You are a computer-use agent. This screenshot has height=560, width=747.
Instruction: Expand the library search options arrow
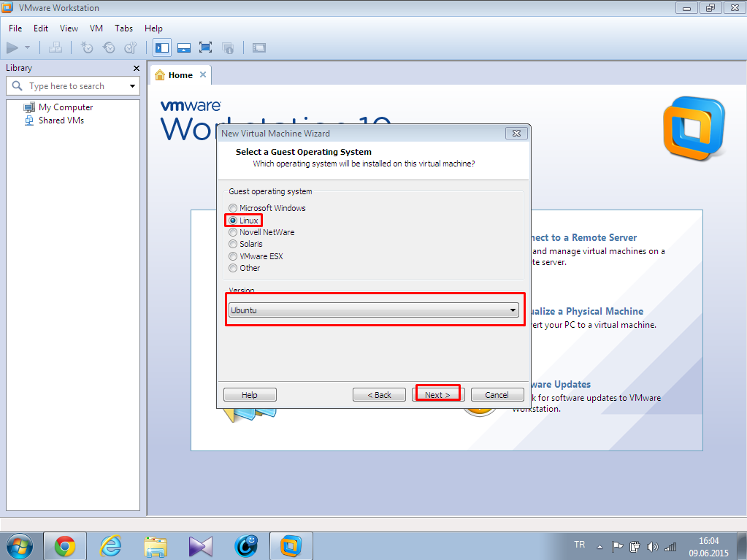coord(132,86)
